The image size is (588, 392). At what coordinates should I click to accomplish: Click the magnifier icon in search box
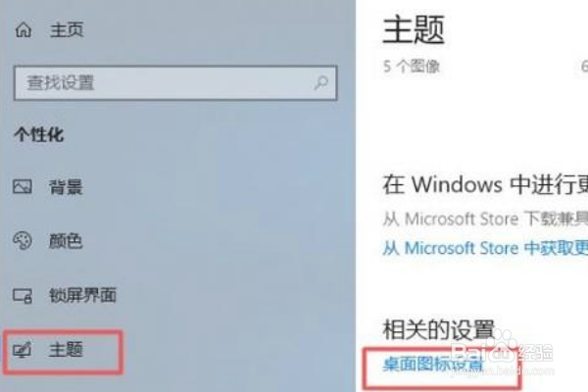tap(321, 82)
